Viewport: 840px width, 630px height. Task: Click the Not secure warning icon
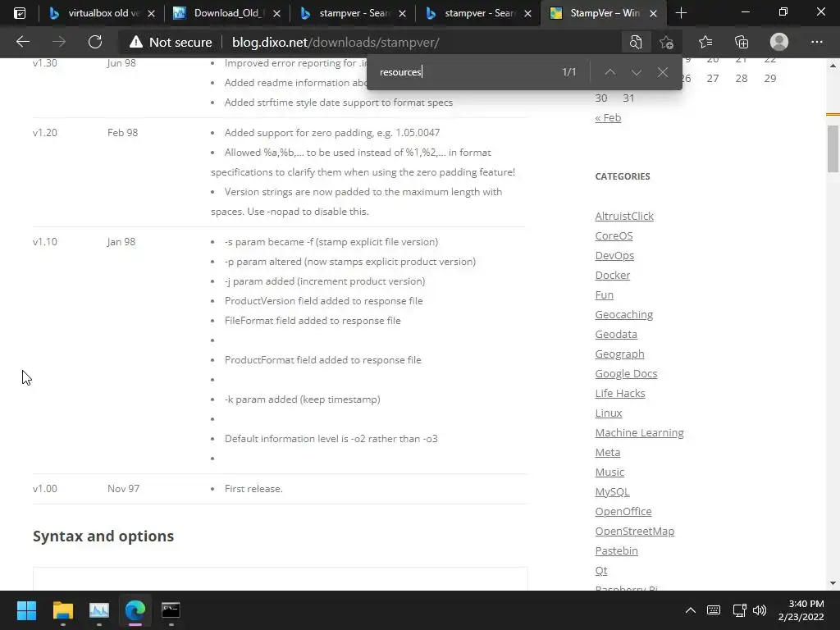click(136, 42)
